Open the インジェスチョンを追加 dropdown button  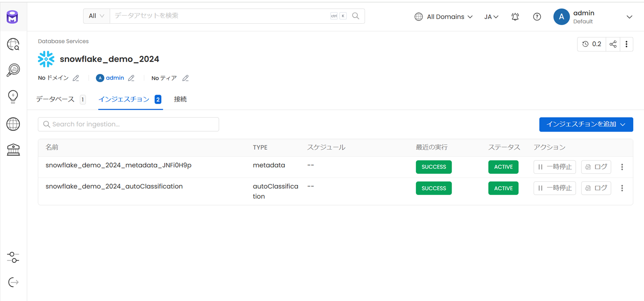pos(586,124)
